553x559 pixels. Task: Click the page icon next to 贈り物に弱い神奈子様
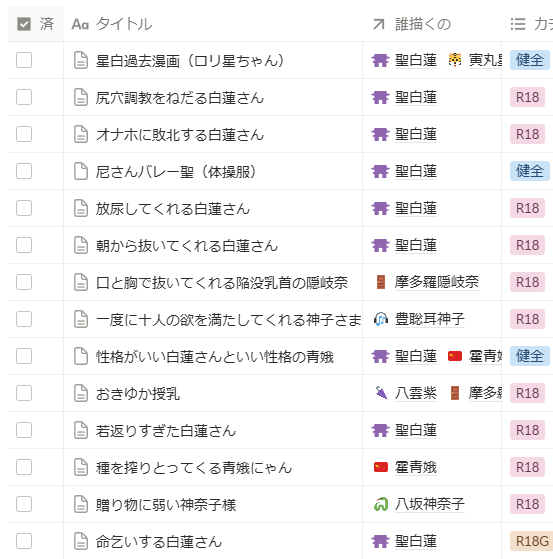point(81,504)
